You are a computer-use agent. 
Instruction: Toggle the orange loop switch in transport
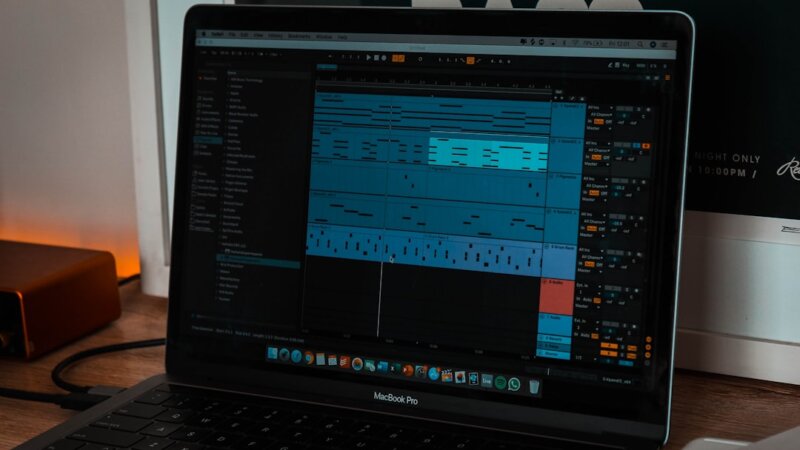[470, 60]
